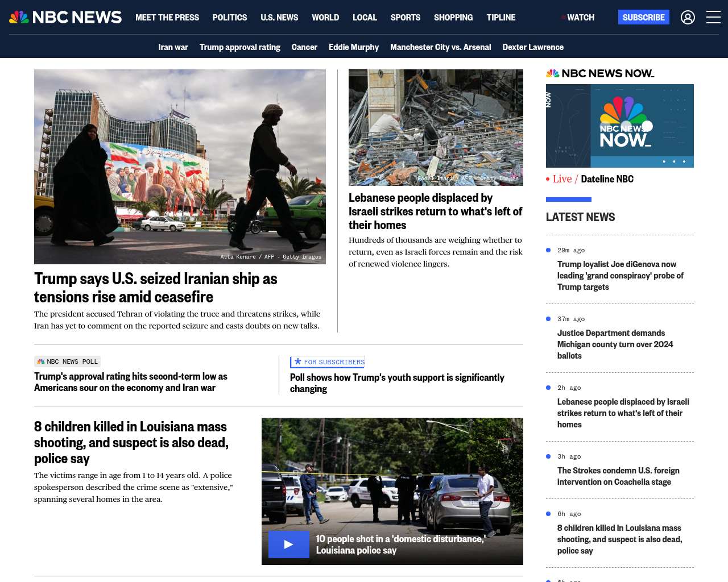Click the NBC News Poll label icon
728x582 pixels.
point(41,361)
